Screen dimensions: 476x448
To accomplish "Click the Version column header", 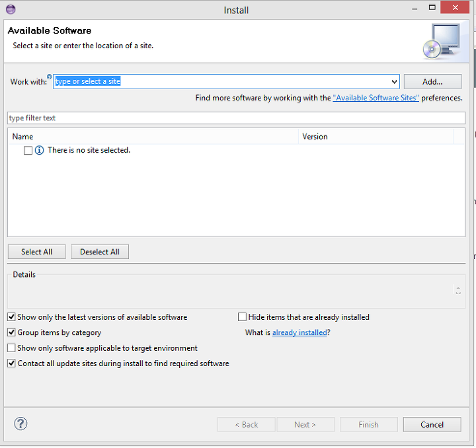I will coord(376,137).
